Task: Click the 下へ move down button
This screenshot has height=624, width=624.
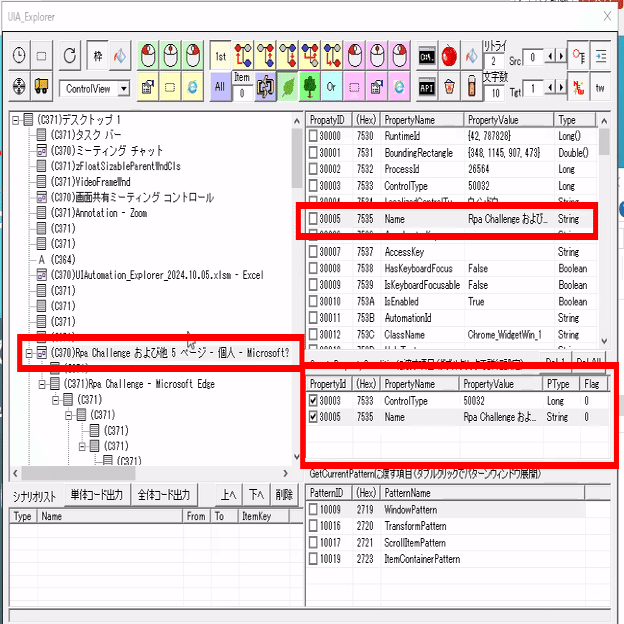Action: pos(256,495)
